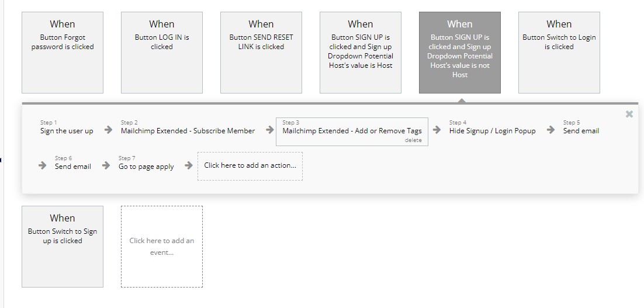The width and height of the screenshot is (644, 308).
Task: Close the workflow actions panel
Action: (x=629, y=114)
